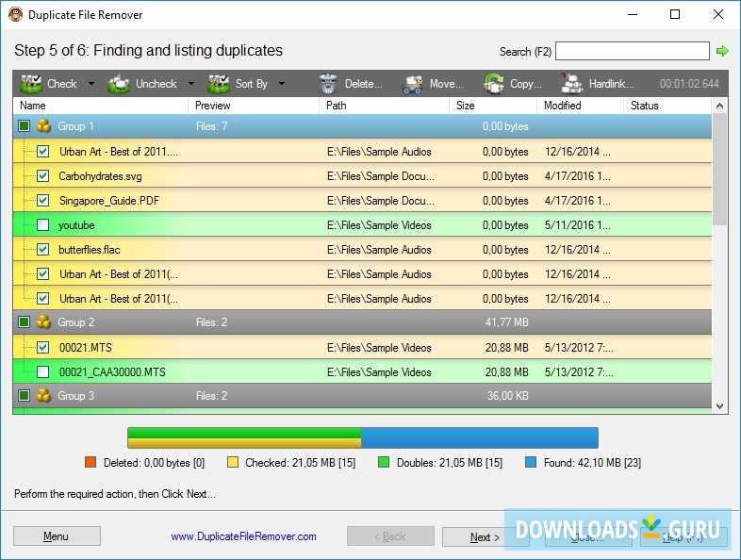This screenshot has height=560, width=741.
Task: Click the green search arrow icon
Action: (x=722, y=51)
